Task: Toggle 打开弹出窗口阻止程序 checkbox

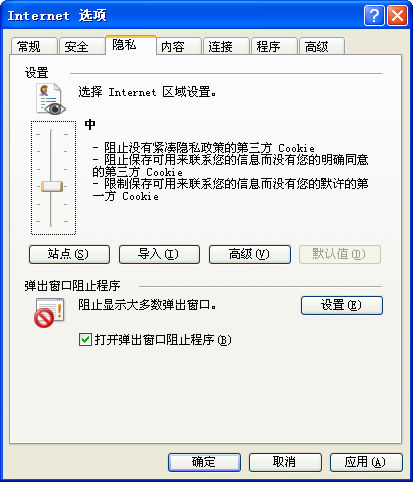Action: (85, 340)
